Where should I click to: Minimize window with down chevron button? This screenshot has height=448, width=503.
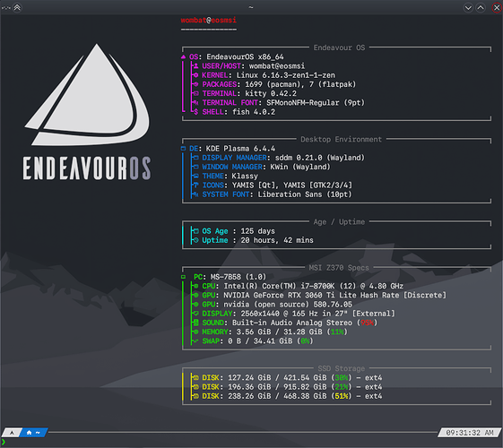468,7
